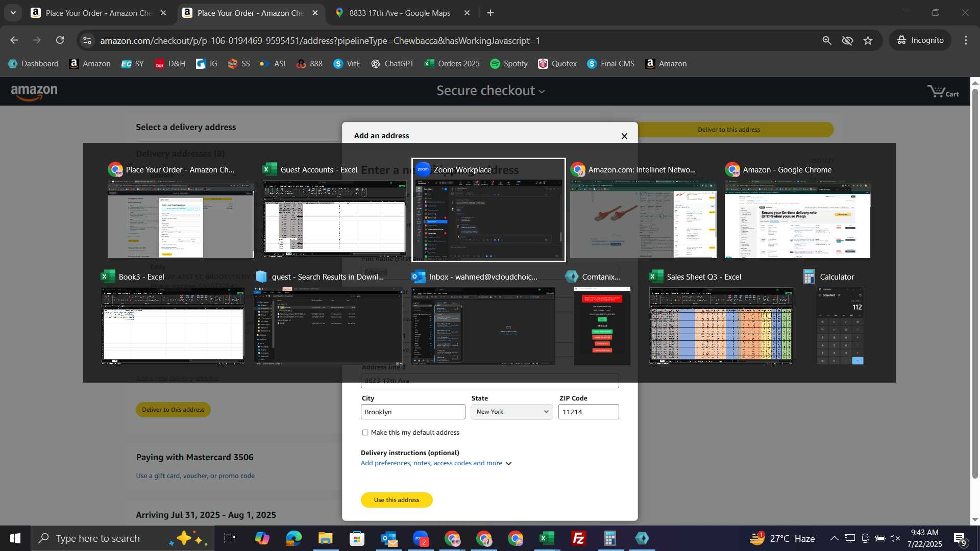Open Use a gift card, voucher, or promo code
Screen dimensions: 980x551
point(195,476)
